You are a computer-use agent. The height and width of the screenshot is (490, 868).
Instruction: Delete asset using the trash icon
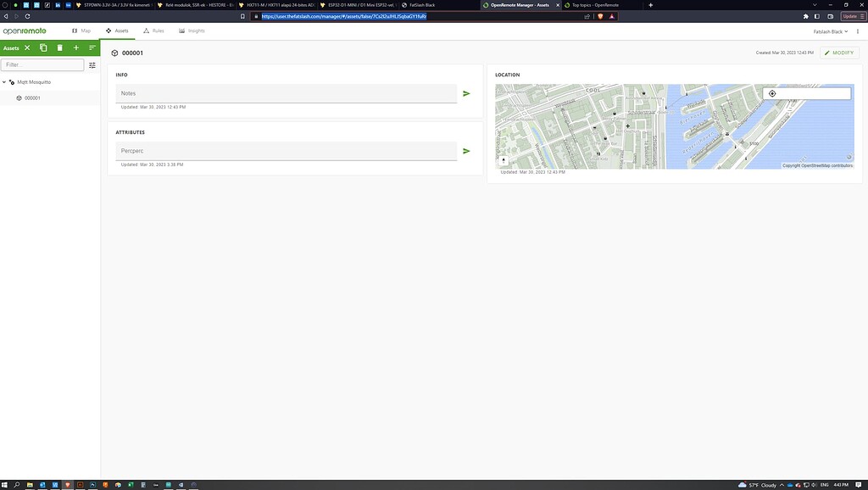click(x=59, y=48)
